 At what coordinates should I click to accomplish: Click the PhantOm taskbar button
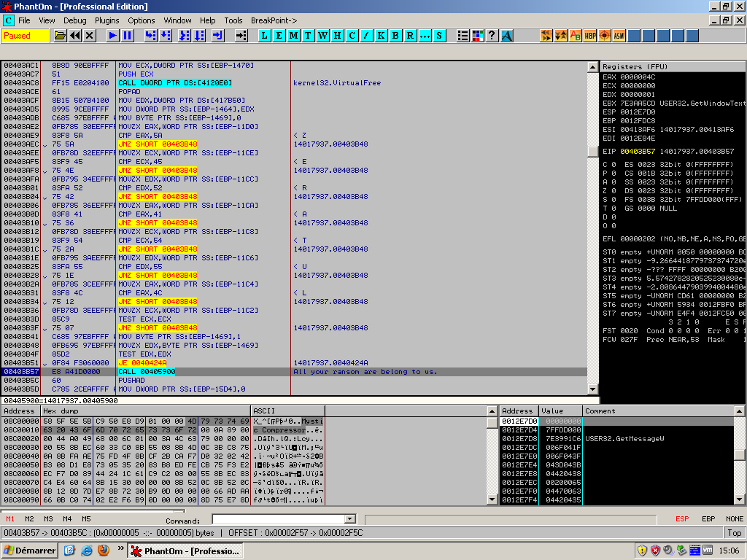185,551
